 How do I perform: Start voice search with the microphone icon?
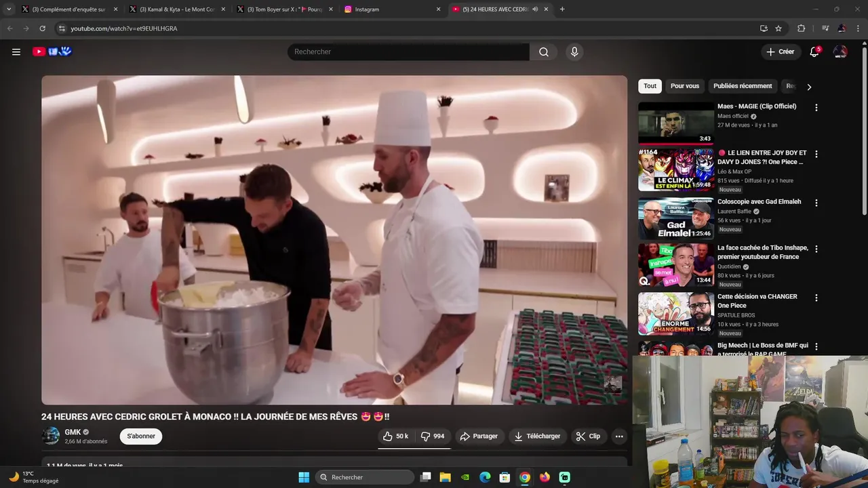(574, 52)
